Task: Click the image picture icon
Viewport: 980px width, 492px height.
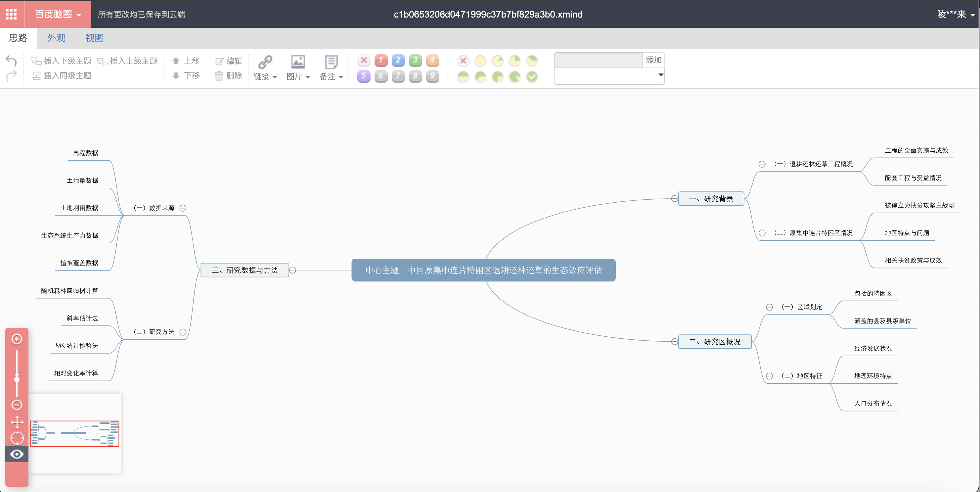Action: [298, 61]
